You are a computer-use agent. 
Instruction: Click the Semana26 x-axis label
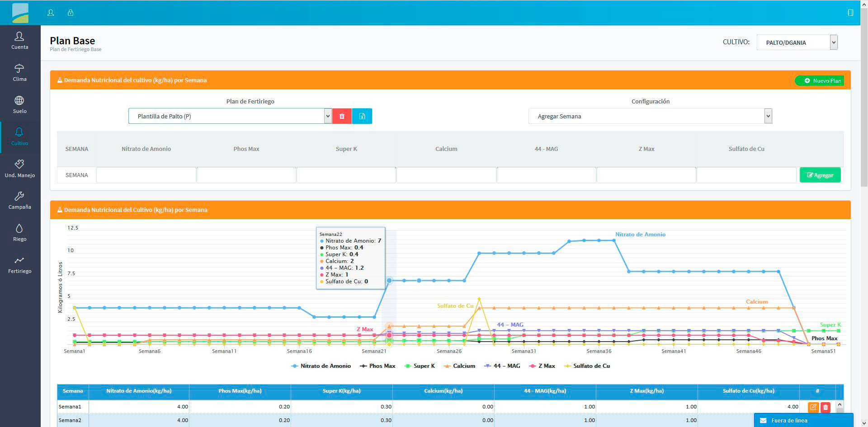click(449, 351)
